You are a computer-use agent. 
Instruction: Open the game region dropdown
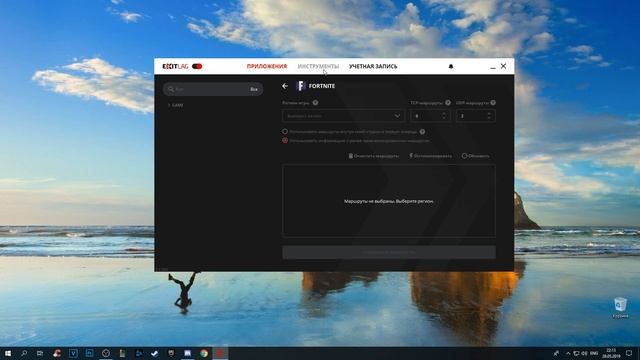343,116
